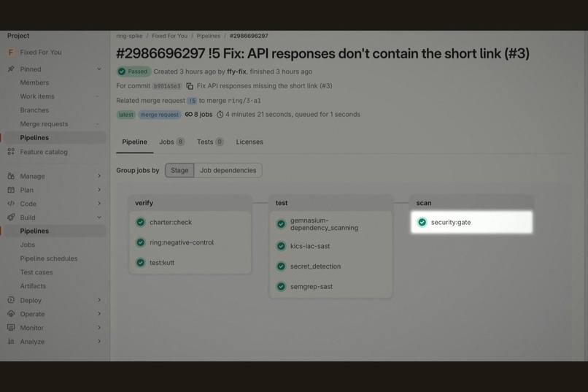Click the semgrep-sast status icon
588x392 pixels.
[x=281, y=287]
